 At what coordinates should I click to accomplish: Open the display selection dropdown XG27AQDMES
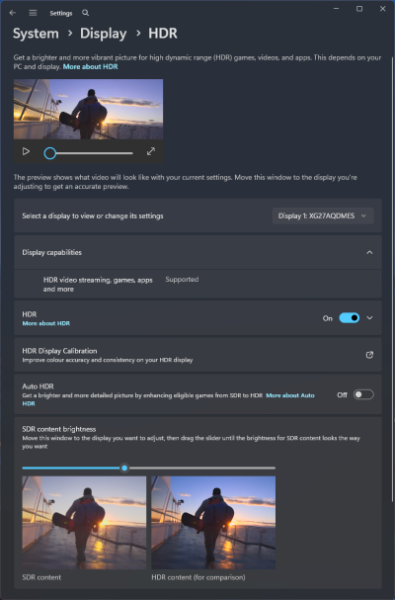[x=323, y=216]
